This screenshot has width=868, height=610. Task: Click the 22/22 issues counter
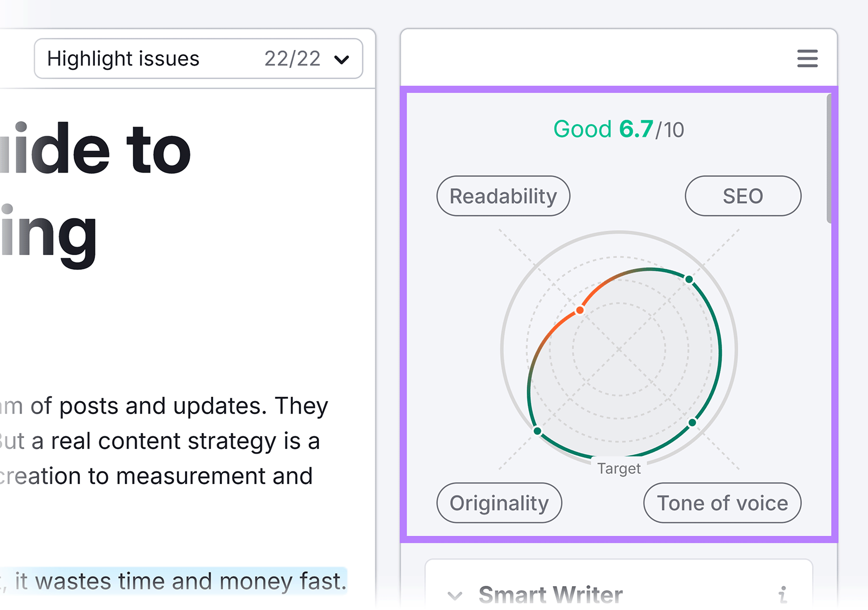292,59
